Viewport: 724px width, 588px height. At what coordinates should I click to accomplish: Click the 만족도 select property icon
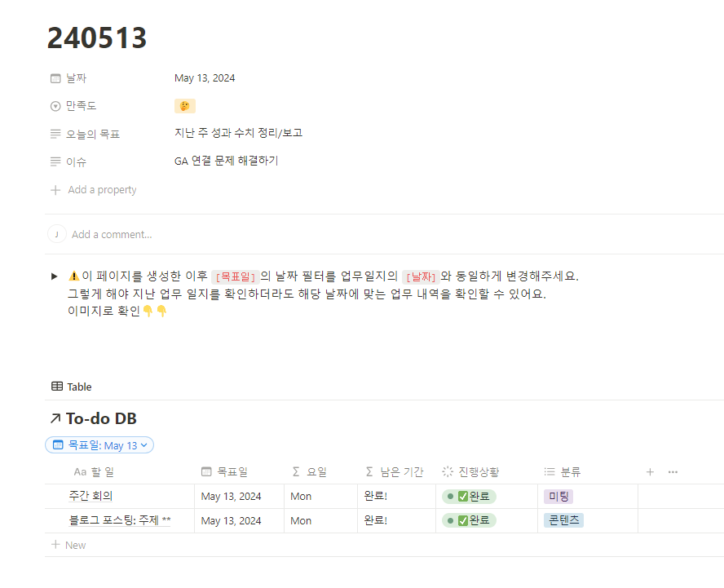coord(55,106)
